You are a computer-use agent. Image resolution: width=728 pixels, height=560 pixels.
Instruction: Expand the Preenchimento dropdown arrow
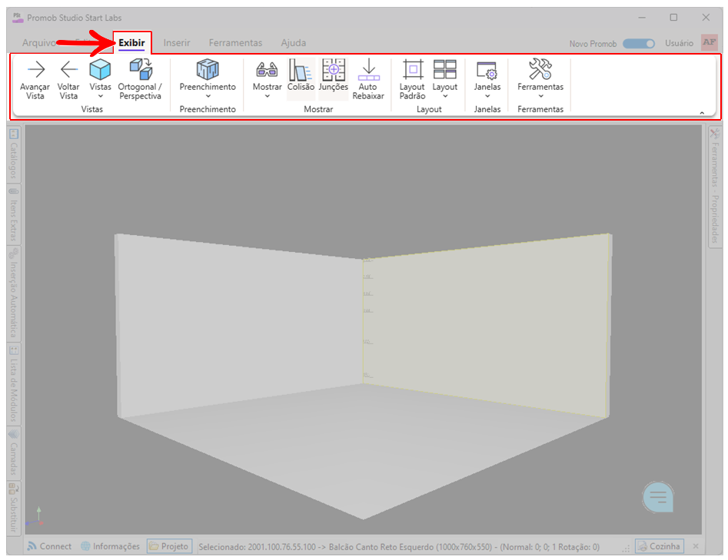point(208,97)
